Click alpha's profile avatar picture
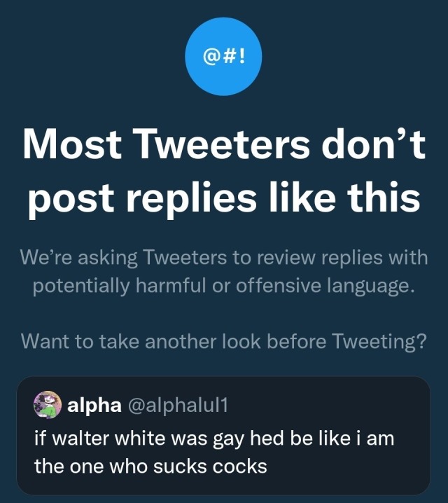Screen dimensions: 448x503 click(x=48, y=405)
